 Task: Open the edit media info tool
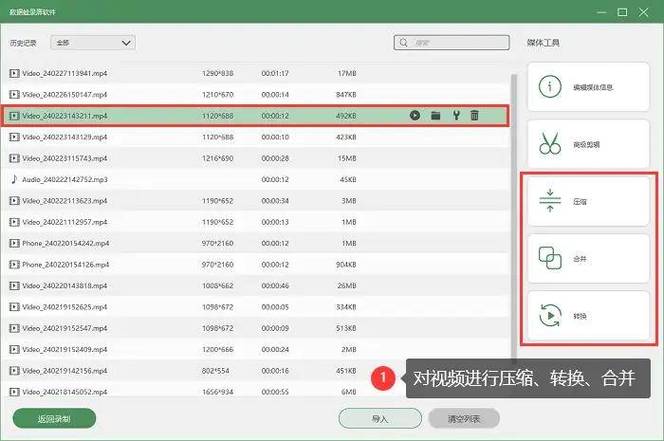click(588, 87)
